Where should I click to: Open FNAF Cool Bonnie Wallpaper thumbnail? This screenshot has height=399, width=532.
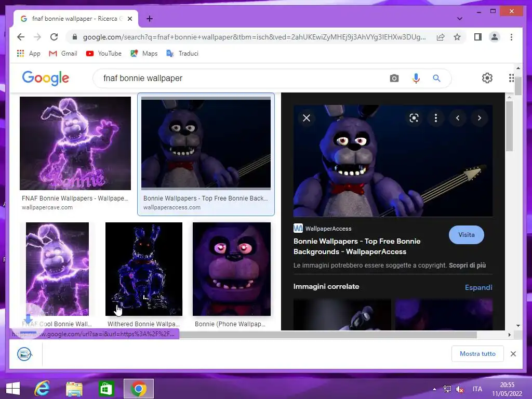coord(57,269)
